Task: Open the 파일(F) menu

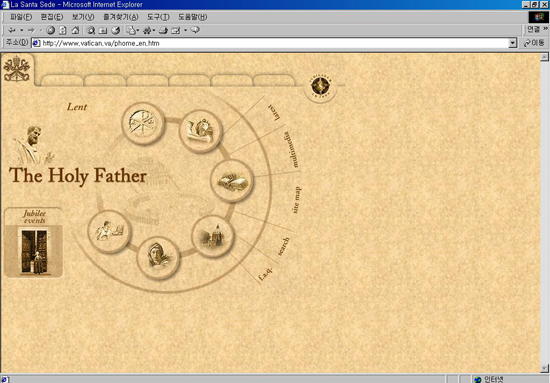Action: tap(21, 17)
